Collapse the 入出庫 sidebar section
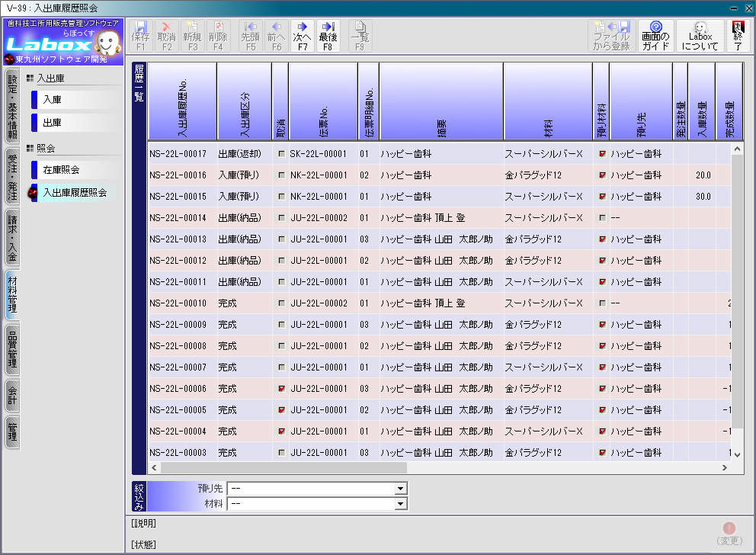Viewport: 756px width, 555px height. (30, 78)
